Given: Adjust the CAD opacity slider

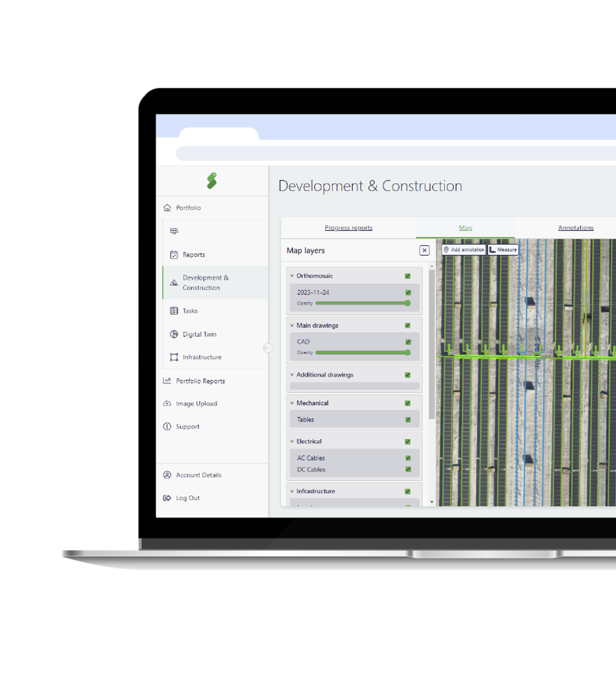Looking at the screenshot, I should pyautogui.click(x=408, y=353).
